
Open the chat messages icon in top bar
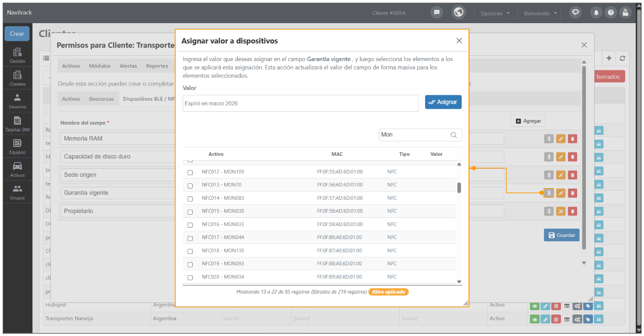coord(436,13)
